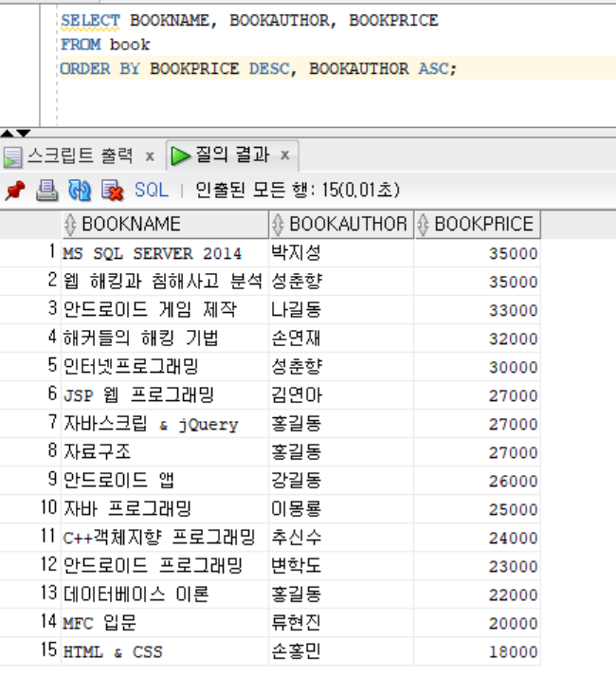616x677 pixels.
Task: Select the price cell 30000
Action: tap(477, 367)
